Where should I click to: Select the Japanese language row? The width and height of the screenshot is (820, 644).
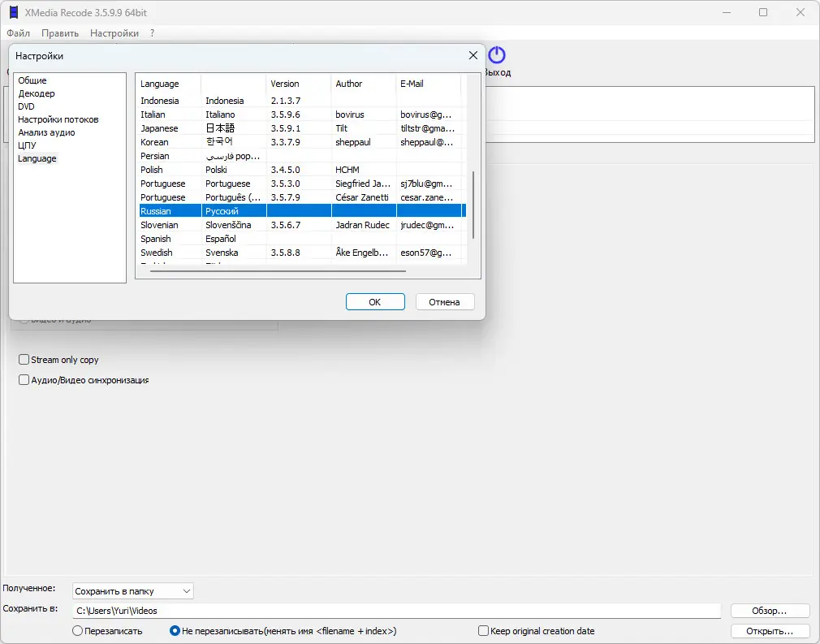click(301, 128)
